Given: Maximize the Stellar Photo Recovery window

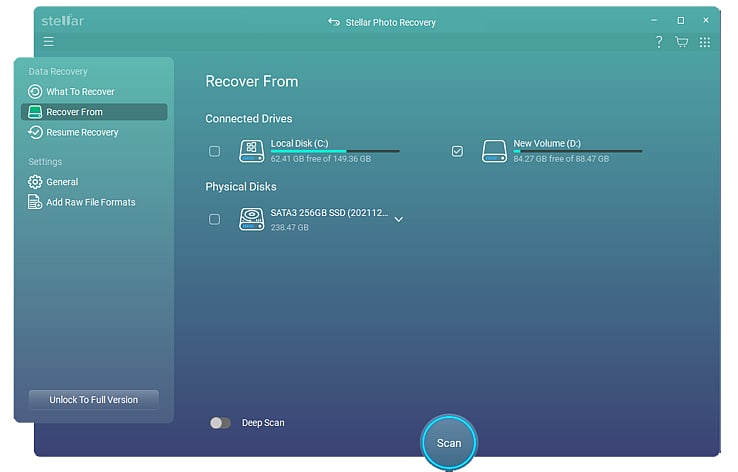Looking at the screenshot, I should 681,20.
